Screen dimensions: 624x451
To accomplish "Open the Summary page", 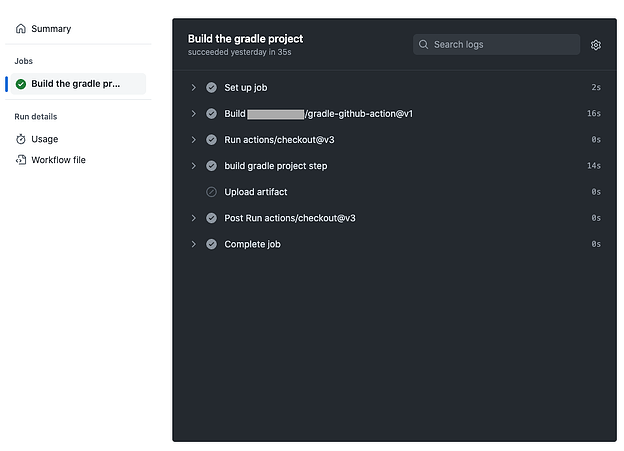I will click(51, 29).
